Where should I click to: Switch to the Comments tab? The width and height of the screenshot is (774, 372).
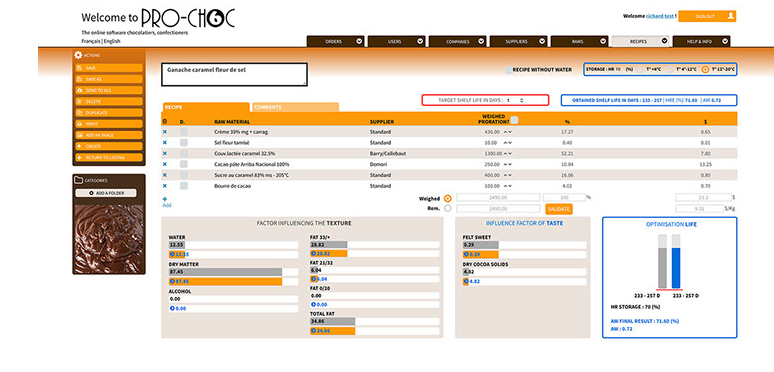pyautogui.click(x=295, y=107)
